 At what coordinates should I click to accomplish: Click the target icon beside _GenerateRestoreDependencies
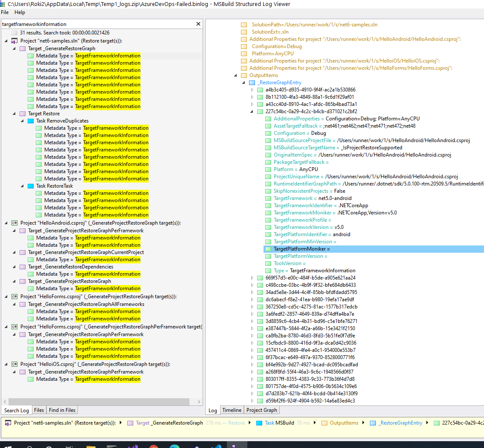pyautogui.click(x=23, y=267)
